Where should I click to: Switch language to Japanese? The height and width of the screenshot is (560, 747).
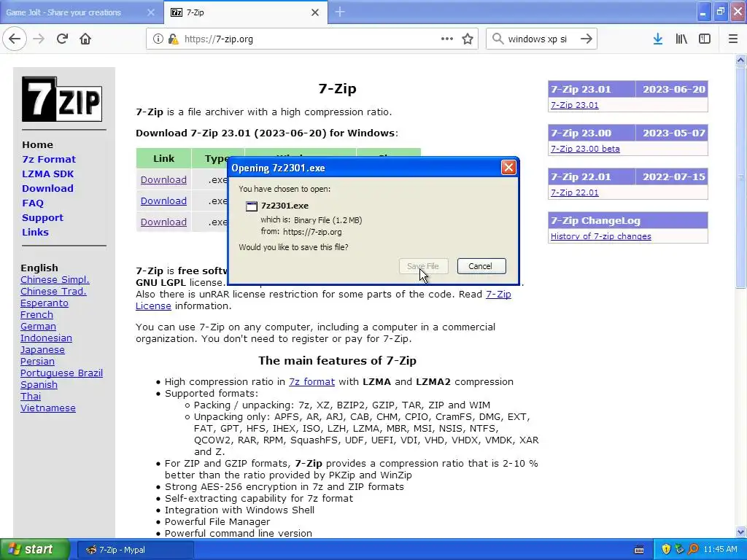tap(42, 349)
